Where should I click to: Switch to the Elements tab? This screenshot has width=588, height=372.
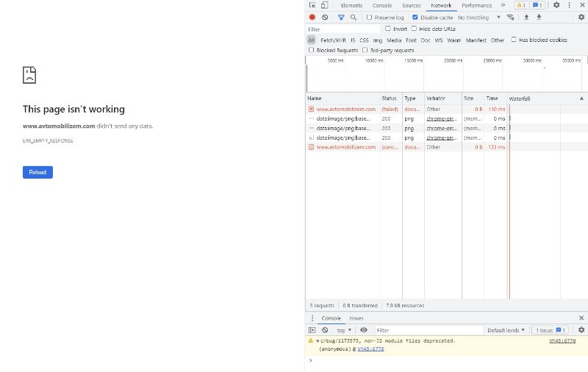(351, 5)
